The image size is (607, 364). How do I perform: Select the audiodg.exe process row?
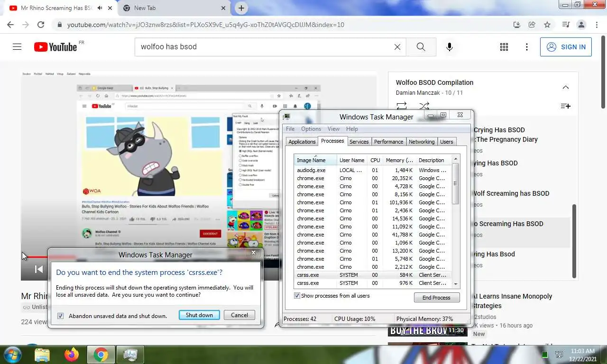(x=373, y=170)
